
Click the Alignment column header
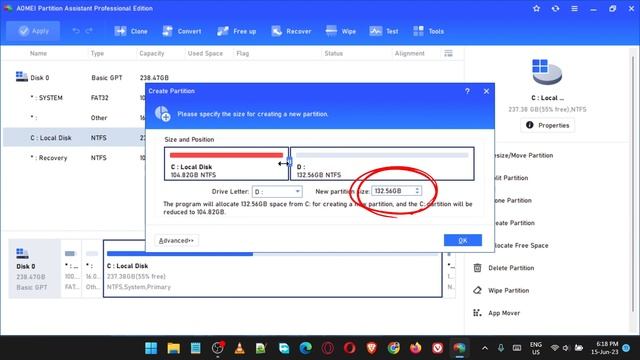pos(409,53)
